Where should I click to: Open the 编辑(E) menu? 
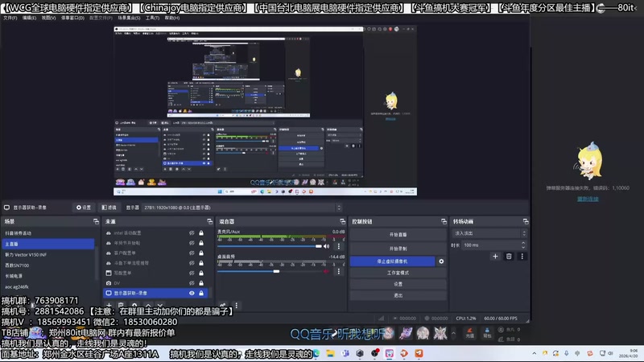click(x=29, y=18)
